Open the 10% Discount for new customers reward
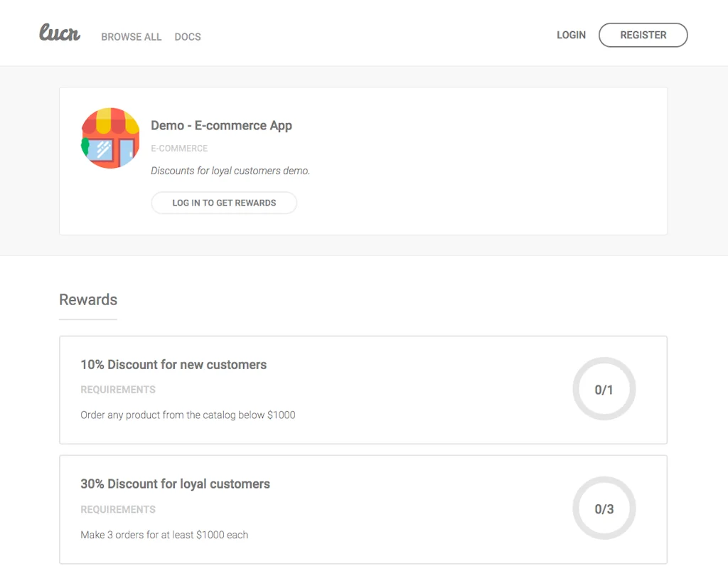The width and height of the screenshot is (728, 586). pos(173,365)
